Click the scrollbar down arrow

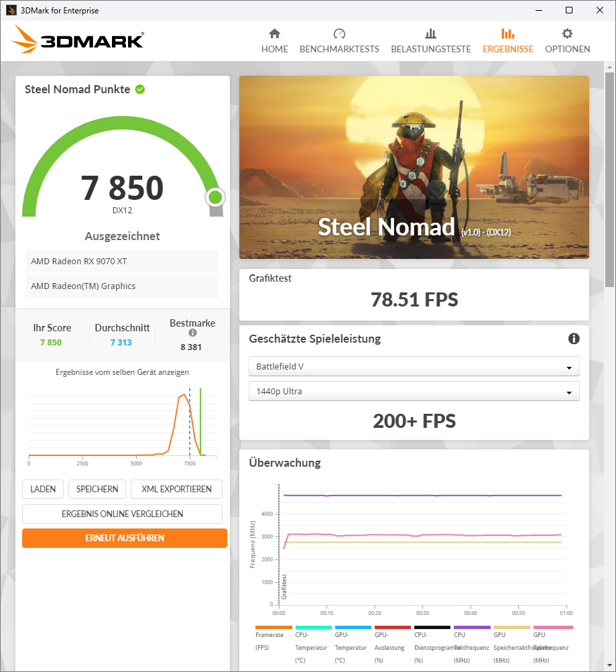(609, 665)
